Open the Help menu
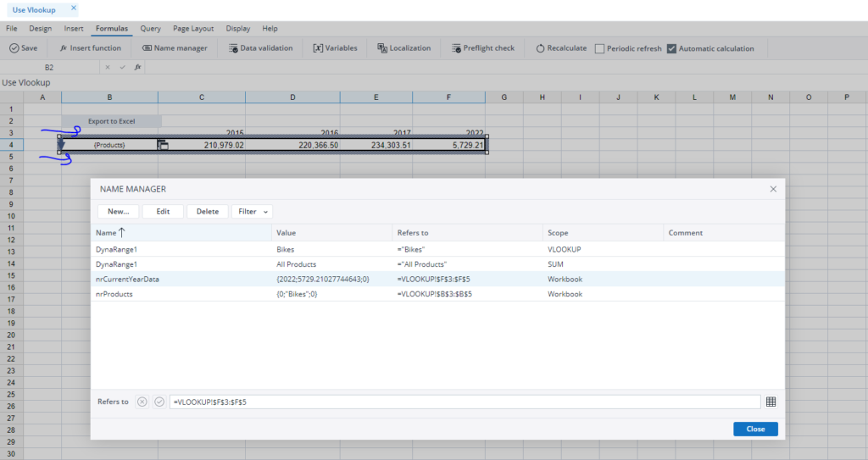Screen dimensions: 868x460 (270, 28)
